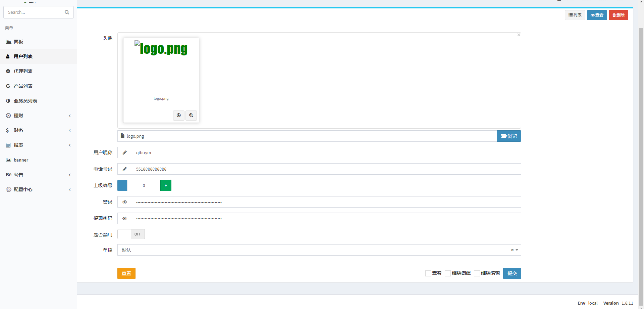Click the 浏览 file browse button
Image resolution: width=644 pixels, height=309 pixels.
509,136
